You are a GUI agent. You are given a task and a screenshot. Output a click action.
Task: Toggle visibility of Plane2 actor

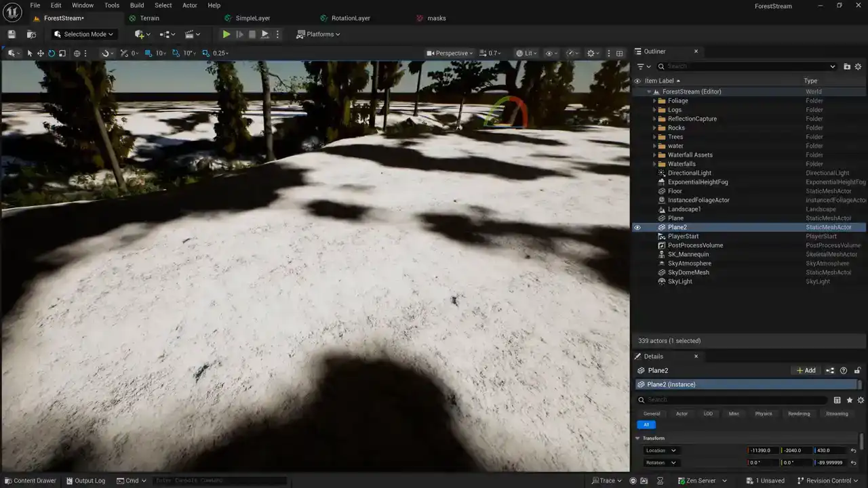coord(637,227)
